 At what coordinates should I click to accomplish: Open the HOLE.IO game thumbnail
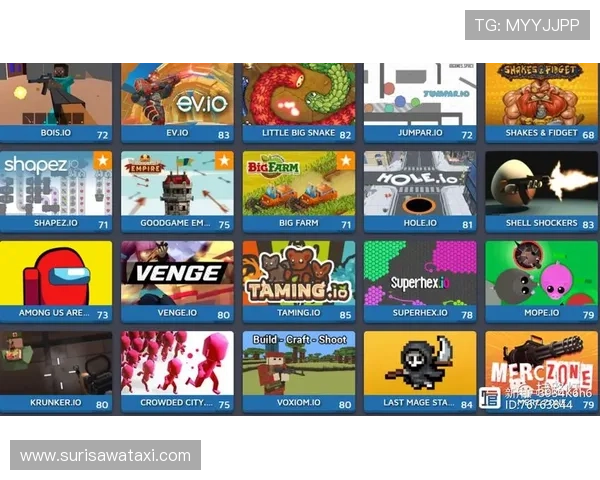[419, 184]
